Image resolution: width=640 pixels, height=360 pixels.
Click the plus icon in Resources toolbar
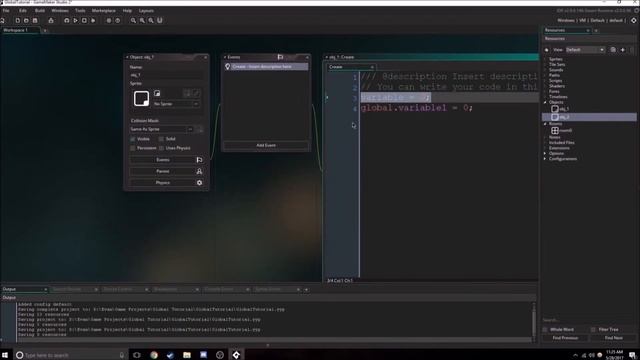tap(622, 50)
